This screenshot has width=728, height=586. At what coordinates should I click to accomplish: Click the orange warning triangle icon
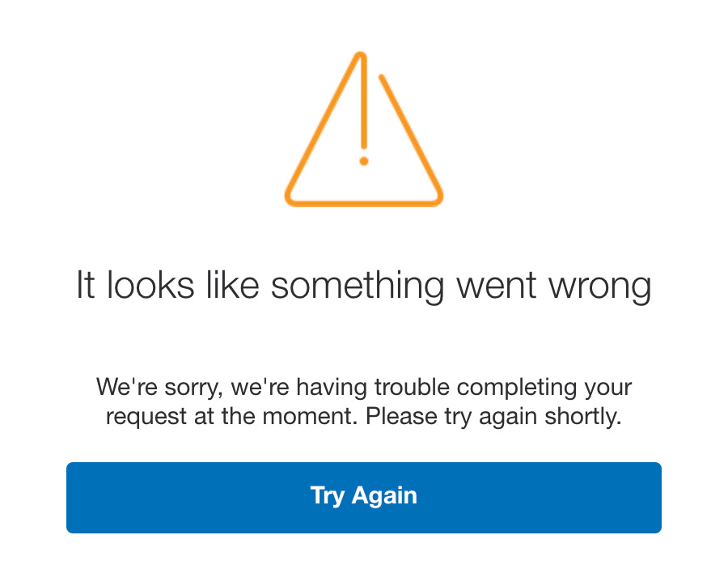click(364, 130)
